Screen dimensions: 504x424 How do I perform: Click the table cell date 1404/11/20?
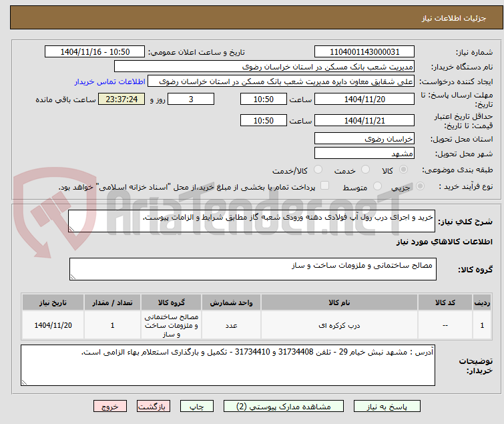[53, 325]
